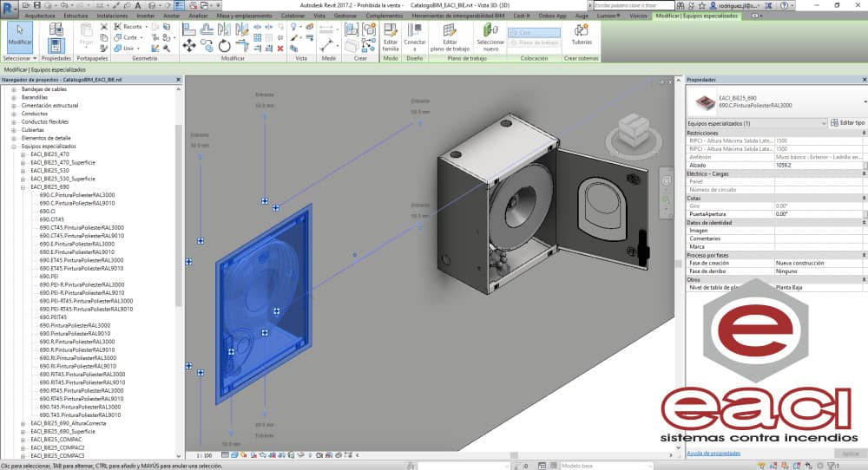Screen dimensions: 868x470
Task: Click the PuertaApertura value field
Action: [819, 214]
